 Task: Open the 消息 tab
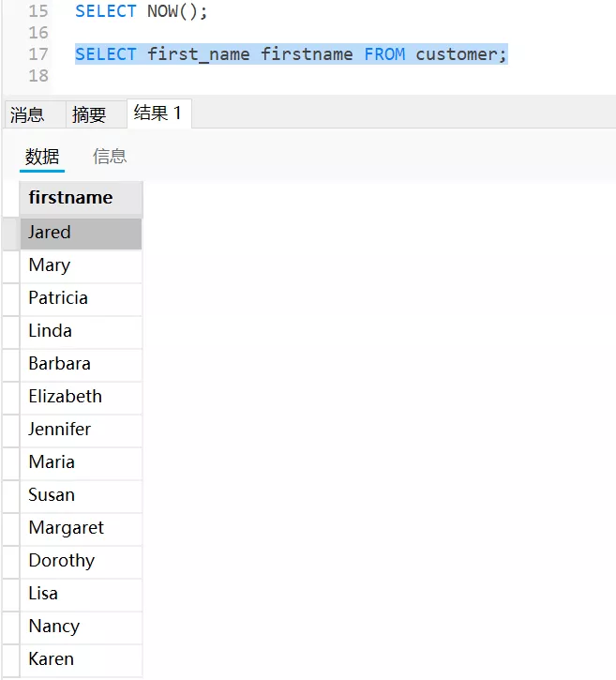click(x=28, y=114)
